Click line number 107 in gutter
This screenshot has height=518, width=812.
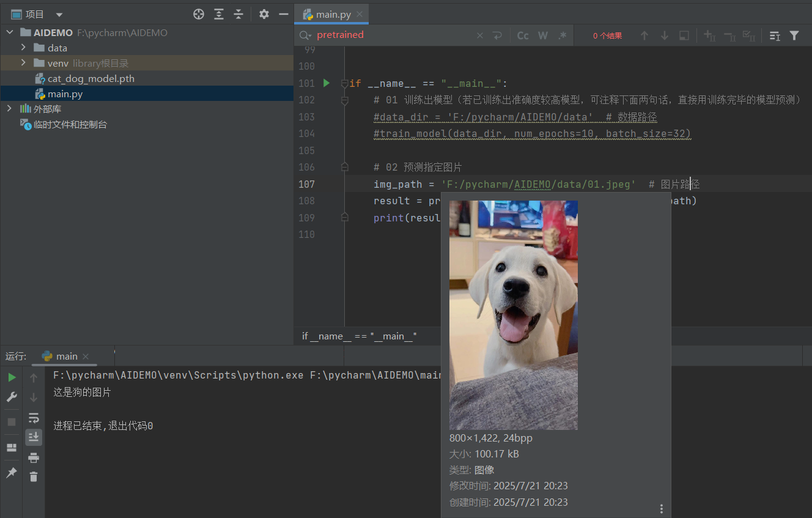(306, 184)
